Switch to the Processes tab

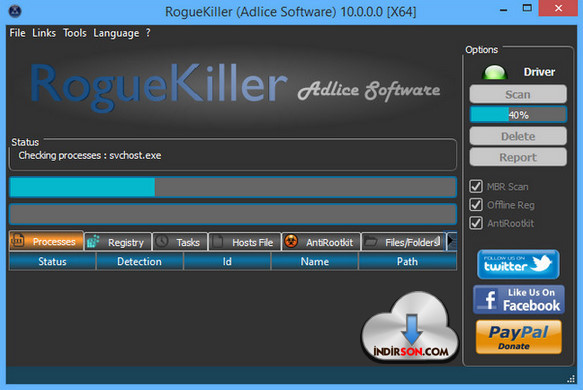[x=46, y=241]
